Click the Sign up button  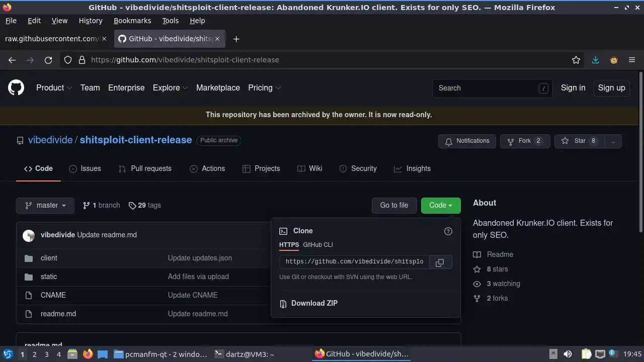point(611,88)
